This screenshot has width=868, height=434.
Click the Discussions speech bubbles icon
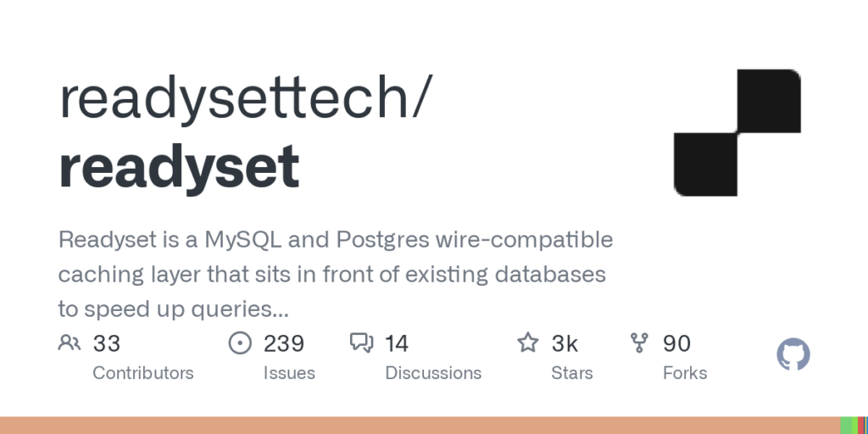[362, 343]
